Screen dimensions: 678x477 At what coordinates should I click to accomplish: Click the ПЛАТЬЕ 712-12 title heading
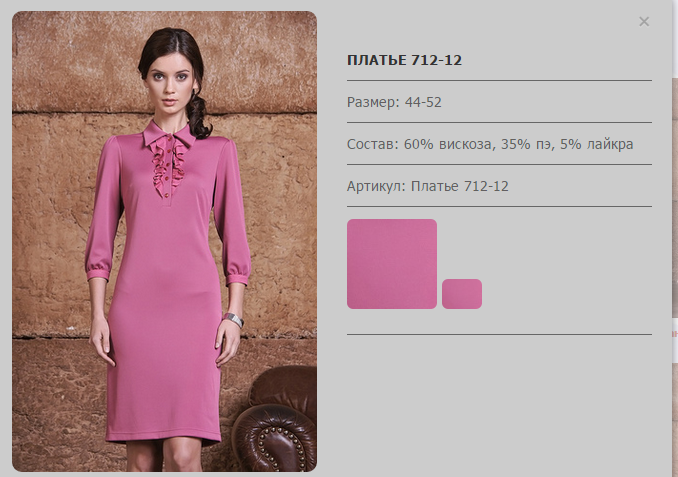click(404, 60)
